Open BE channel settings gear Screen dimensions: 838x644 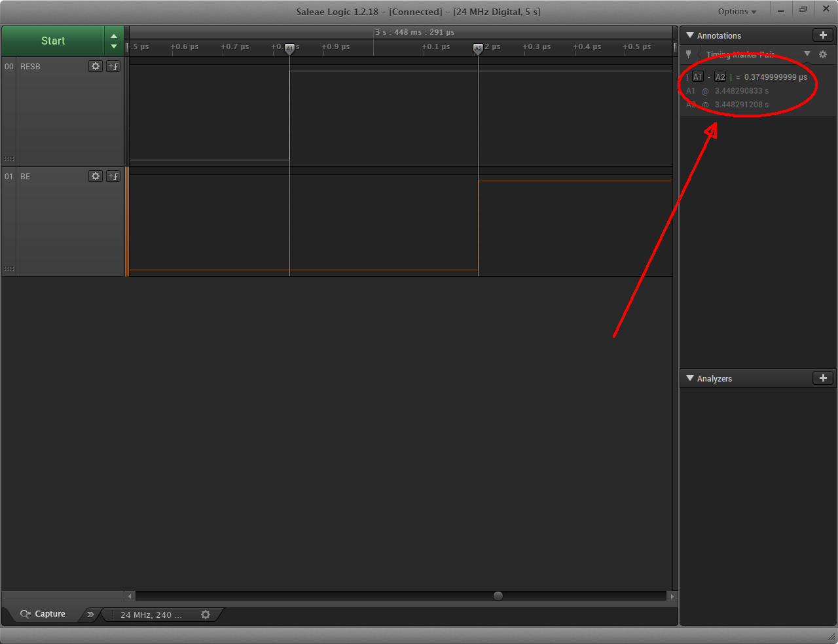[x=96, y=176]
